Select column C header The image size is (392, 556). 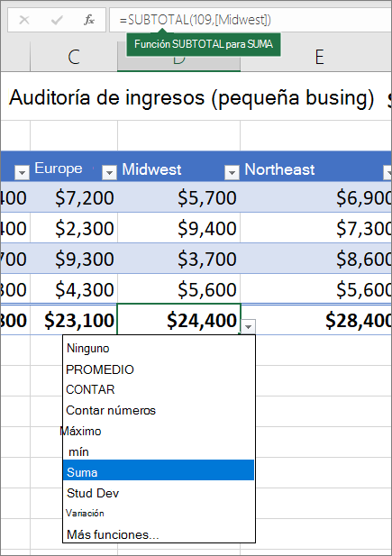(x=74, y=57)
